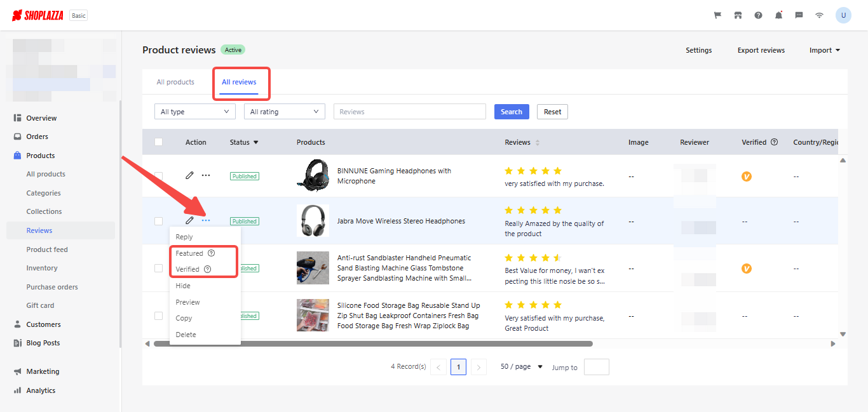Open the chat messages icon

[799, 15]
